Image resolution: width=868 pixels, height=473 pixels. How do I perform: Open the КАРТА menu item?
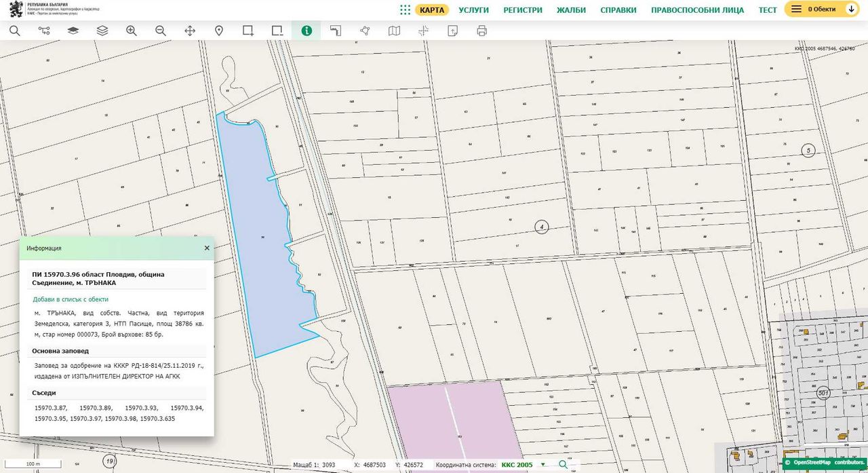pos(432,10)
